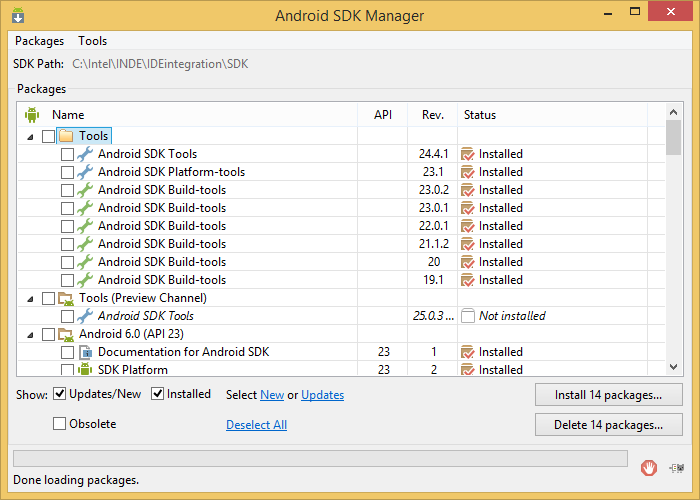This screenshot has width=700, height=500.
Task: Collapse the Tools tree group
Action: tap(30, 136)
